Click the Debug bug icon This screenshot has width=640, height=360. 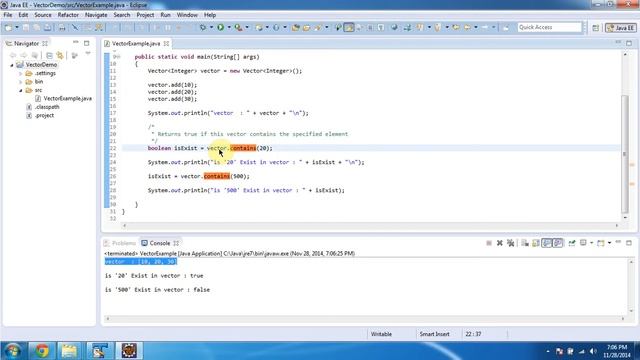point(203,27)
